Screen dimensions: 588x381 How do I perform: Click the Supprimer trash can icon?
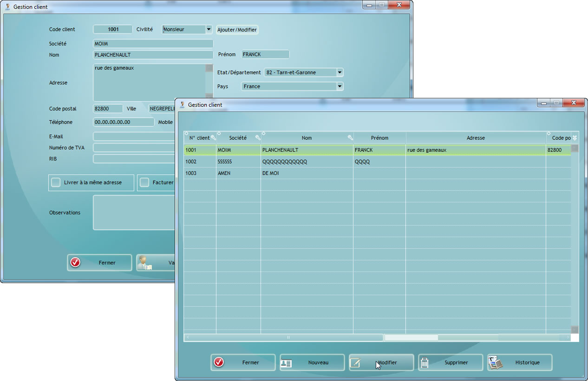point(425,363)
